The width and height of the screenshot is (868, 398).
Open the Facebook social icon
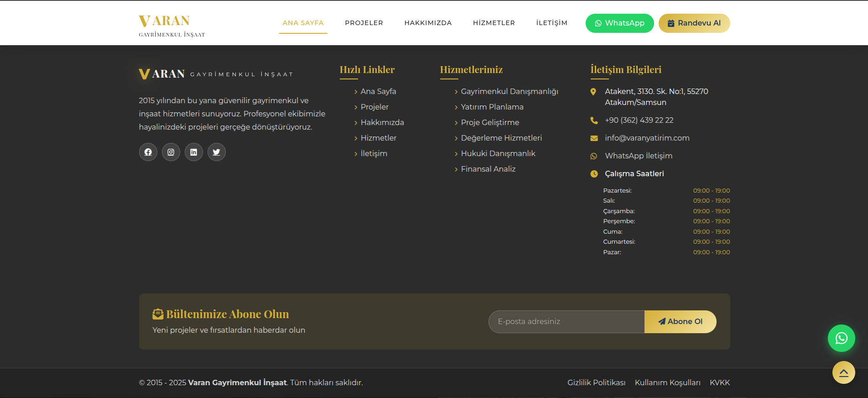[148, 152]
